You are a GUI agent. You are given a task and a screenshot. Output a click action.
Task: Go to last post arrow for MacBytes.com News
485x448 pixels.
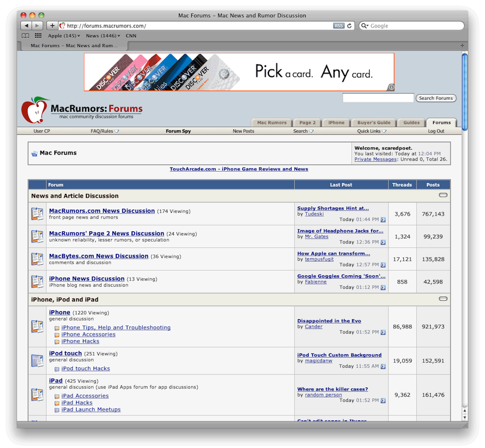tap(383, 265)
